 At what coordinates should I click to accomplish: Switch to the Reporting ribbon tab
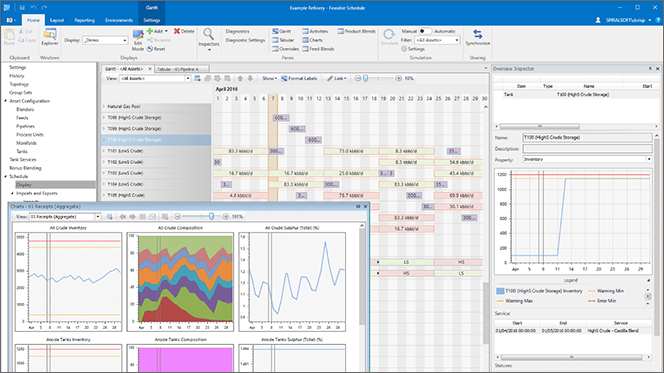click(x=84, y=20)
